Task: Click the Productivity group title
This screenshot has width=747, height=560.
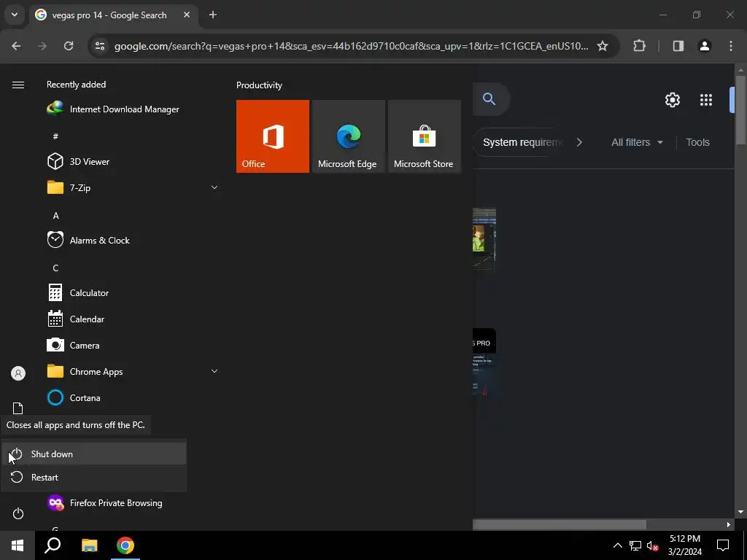Action: click(x=259, y=85)
